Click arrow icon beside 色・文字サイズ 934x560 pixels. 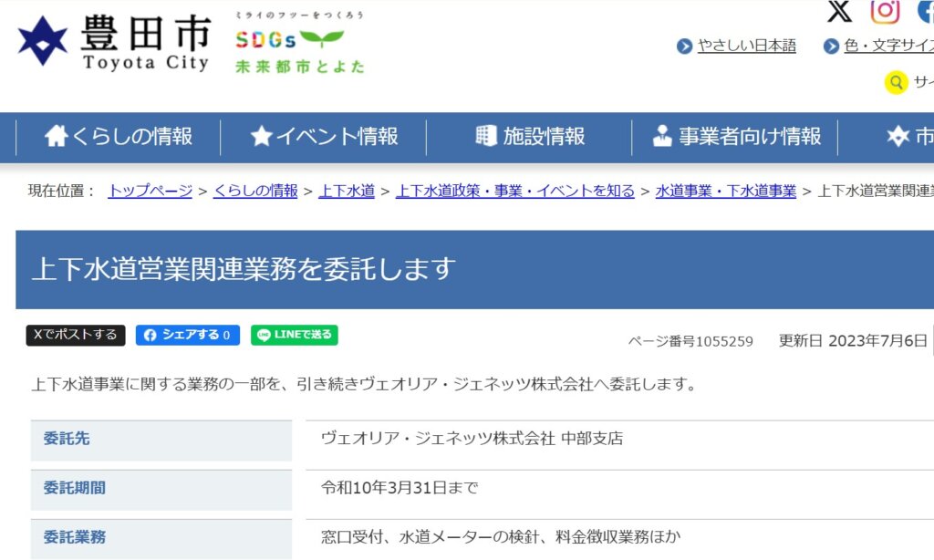(x=831, y=47)
